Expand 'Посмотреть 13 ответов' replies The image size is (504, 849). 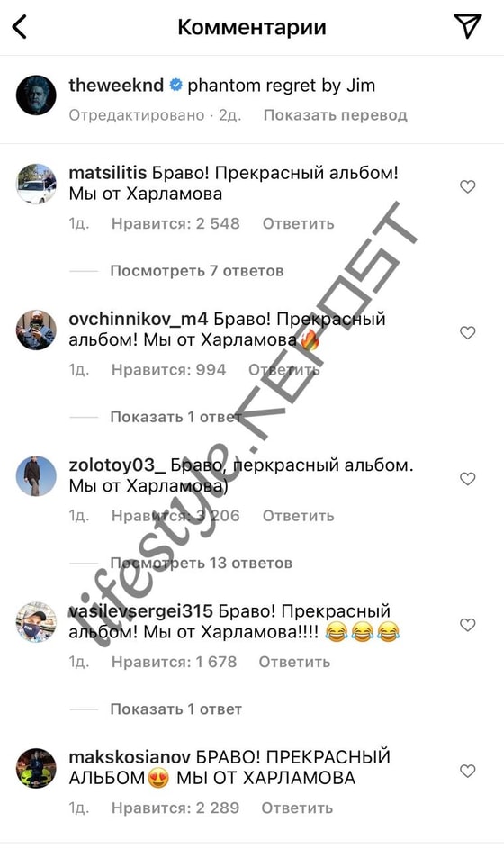point(202,563)
